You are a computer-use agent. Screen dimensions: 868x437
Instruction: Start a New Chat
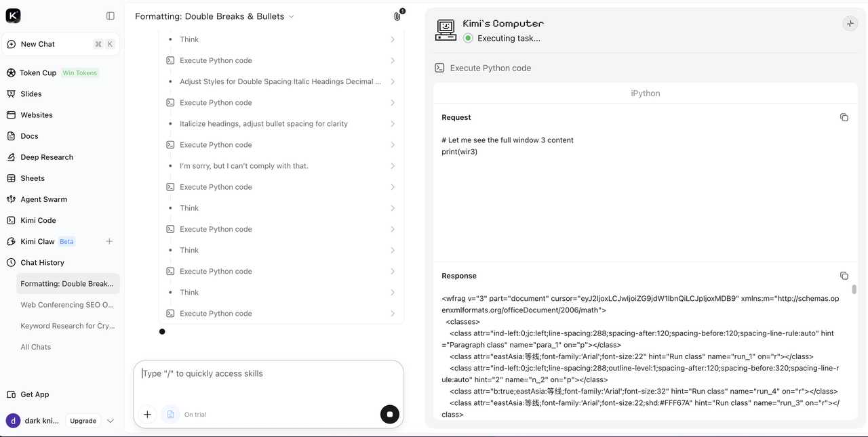coord(60,44)
